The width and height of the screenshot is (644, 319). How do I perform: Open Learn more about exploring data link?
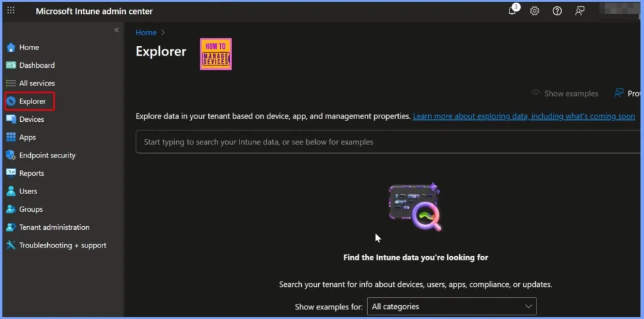524,116
